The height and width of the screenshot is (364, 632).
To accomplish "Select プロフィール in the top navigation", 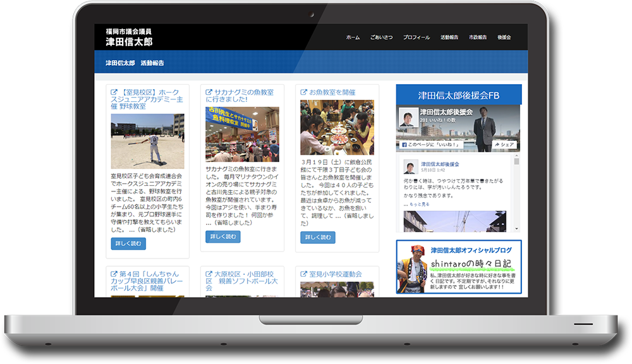I will 416,37.
